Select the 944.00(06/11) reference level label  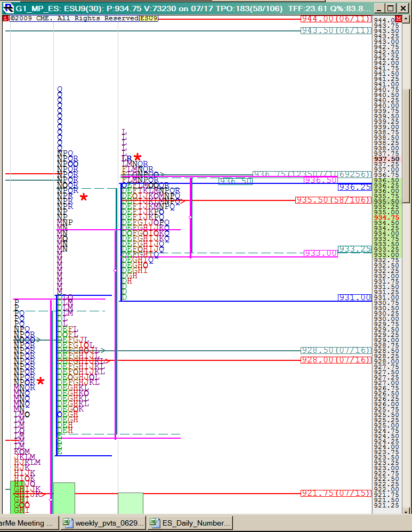pyautogui.click(x=336, y=18)
